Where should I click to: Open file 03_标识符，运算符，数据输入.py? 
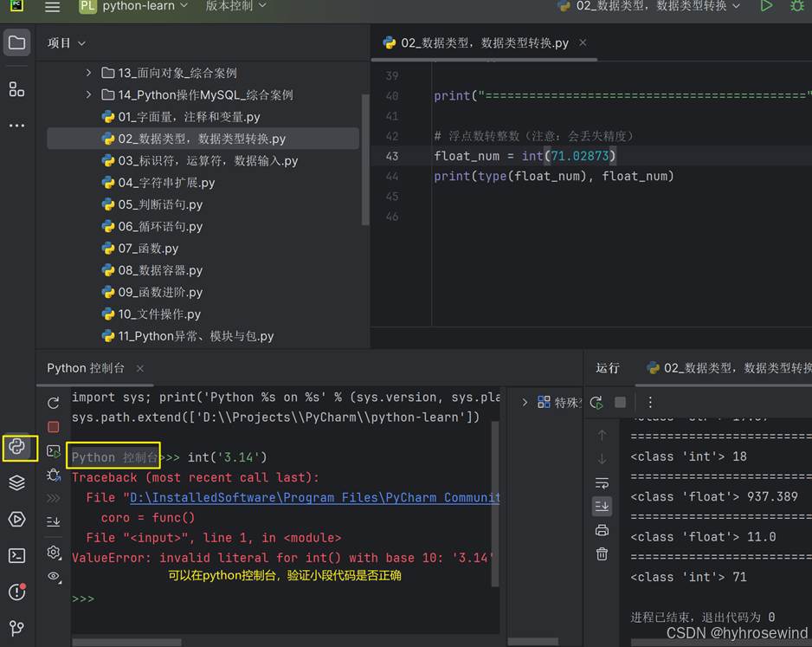(x=200, y=161)
